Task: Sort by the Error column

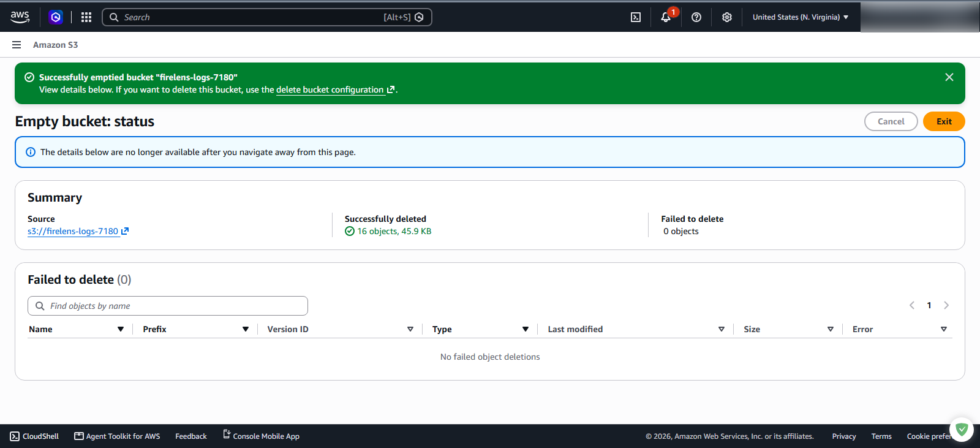Action: (x=944, y=329)
